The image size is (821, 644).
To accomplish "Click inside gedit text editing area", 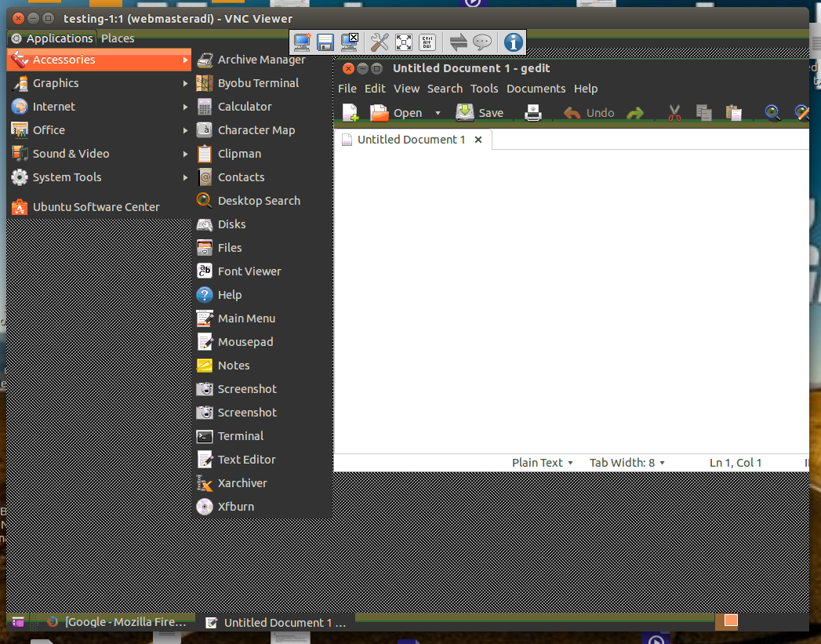I will pyautogui.click(x=571, y=301).
